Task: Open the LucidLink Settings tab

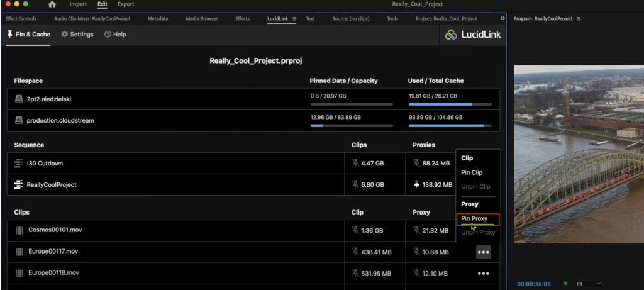Action: click(x=77, y=35)
